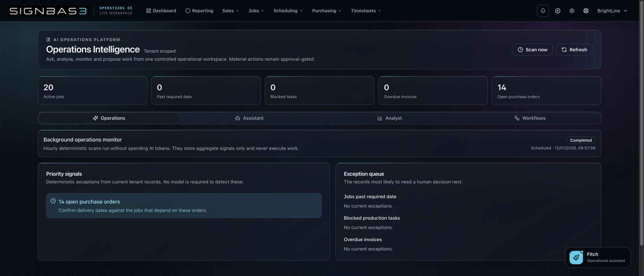Click the refresh arrows icon
Image resolution: width=644 pixels, height=276 pixels.
[x=564, y=50]
